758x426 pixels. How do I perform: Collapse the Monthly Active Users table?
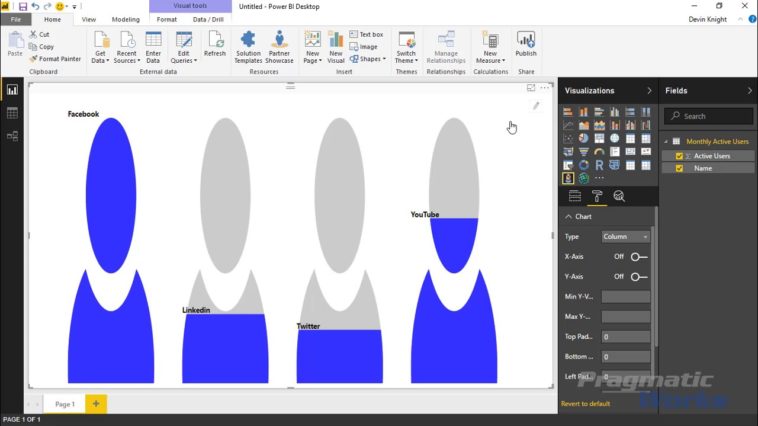click(x=665, y=142)
